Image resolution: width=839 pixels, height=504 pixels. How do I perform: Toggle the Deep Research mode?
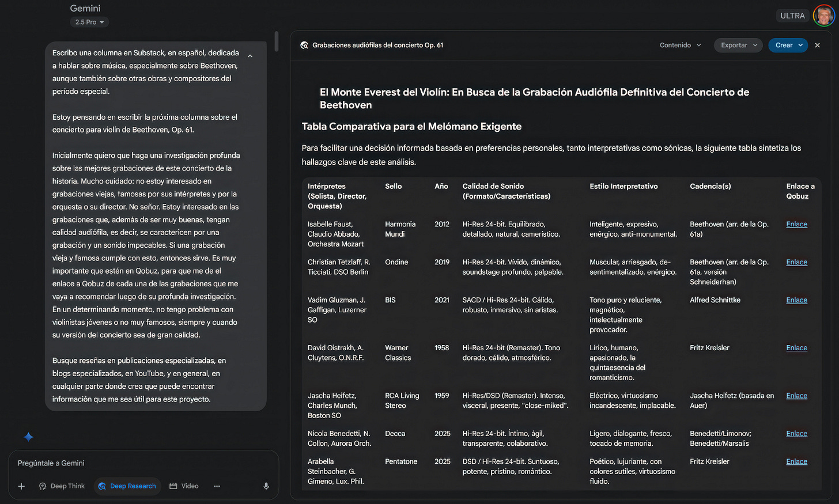point(127,486)
